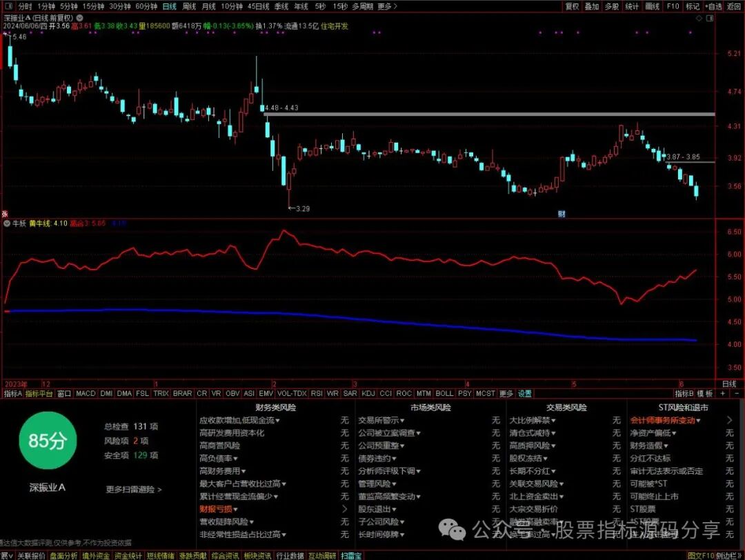Viewport: 745px width, 560px height.
Task: Click the 3.87 - 3.85 price level line
Action: click(690, 163)
